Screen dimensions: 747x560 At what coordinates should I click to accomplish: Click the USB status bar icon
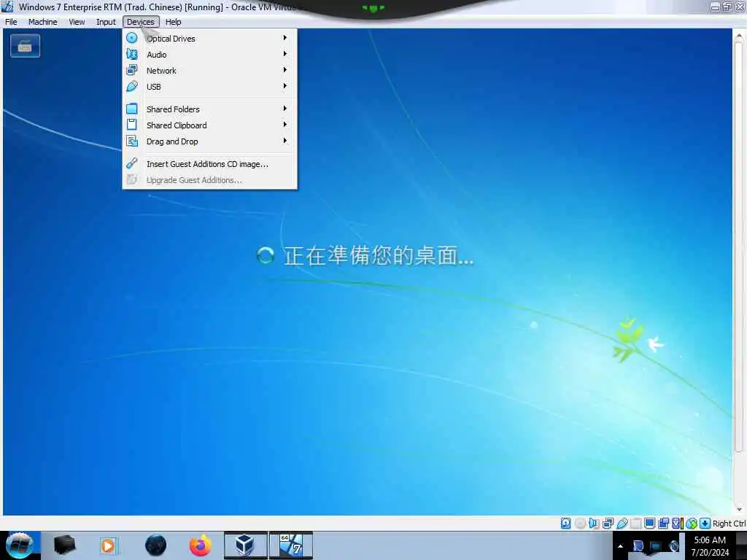[622, 524]
